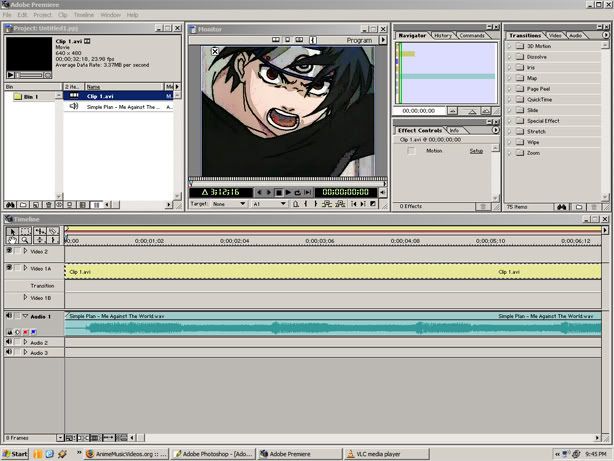
Task: Toggle eye visibility for Video 1A track
Action: pos(9,268)
